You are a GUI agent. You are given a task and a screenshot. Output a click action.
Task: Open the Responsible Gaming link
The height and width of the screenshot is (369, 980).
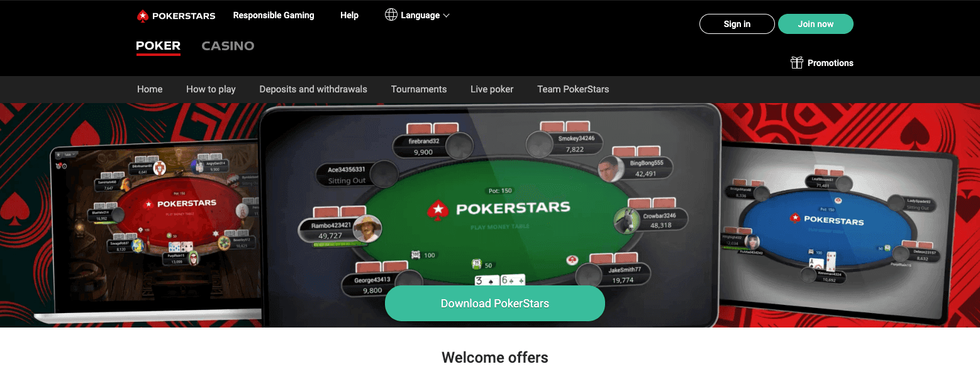[274, 15]
